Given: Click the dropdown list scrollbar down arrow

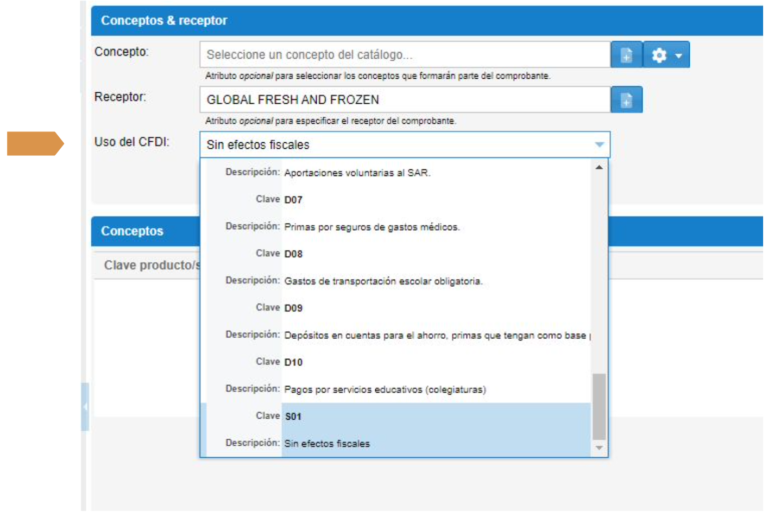Looking at the screenshot, I should [600, 449].
